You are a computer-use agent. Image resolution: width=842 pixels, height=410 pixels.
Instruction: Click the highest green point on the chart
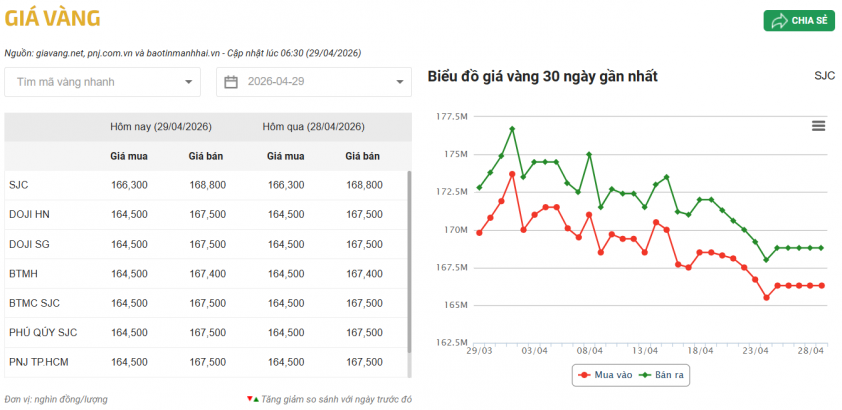(x=512, y=129)
